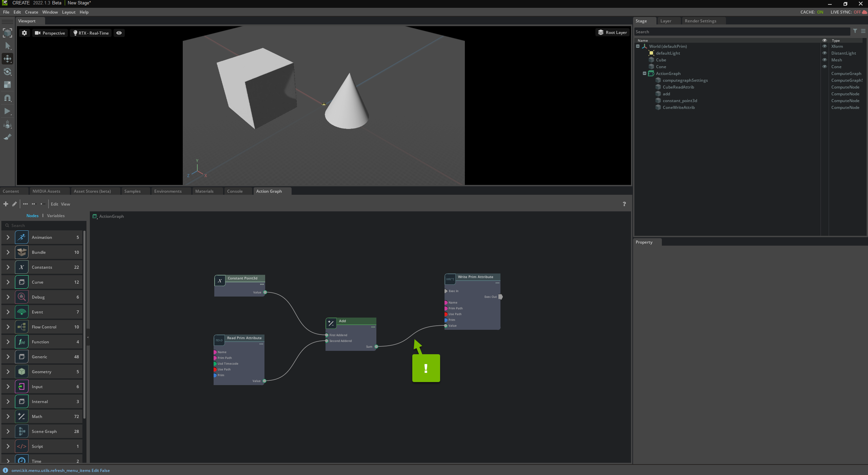Toggle visibility of Cone prim
This screenshot has width=868, height=475.
[825, 66]
